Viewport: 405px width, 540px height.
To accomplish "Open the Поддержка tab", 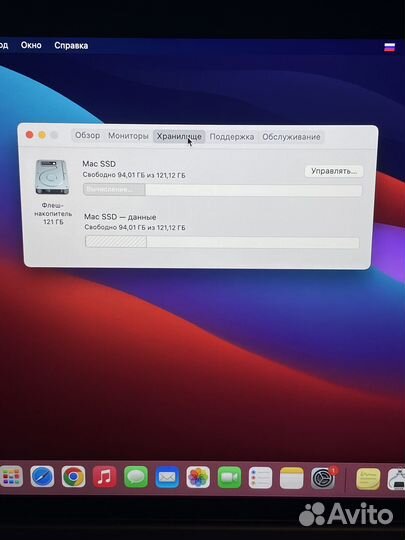I will pyautogui.click(x=232, y=137).
